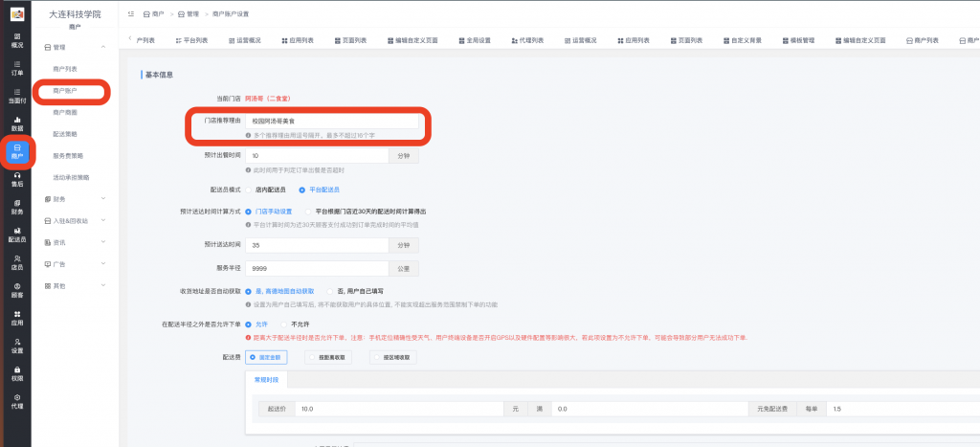Screen dimensions: 980x447
Task: Open 商户商圈 in the side menu
Action: [x=65, y=113]
